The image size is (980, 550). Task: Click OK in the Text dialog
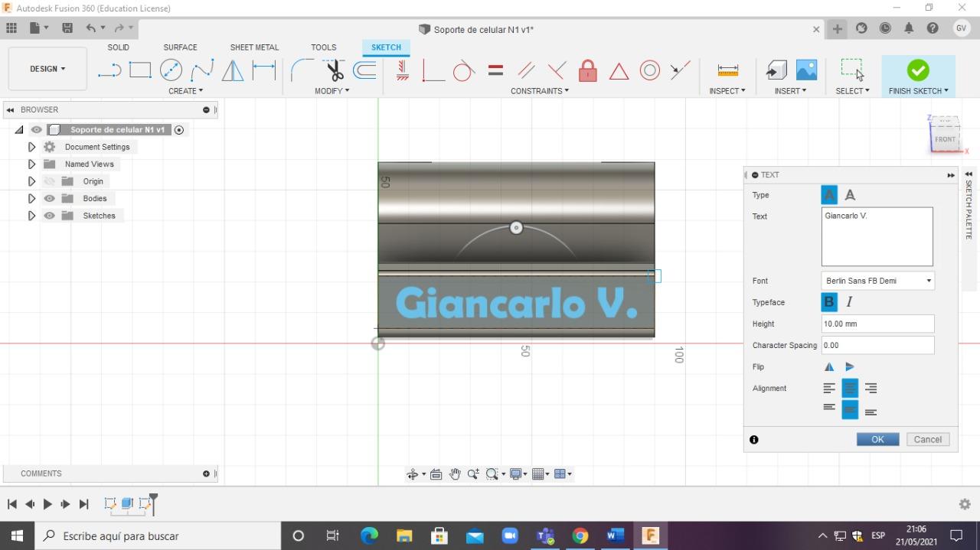click(x=877, y=439)
